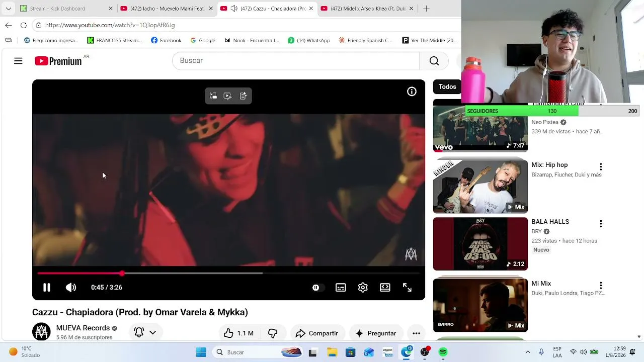The width and height of the screenshot is (644, 362).
Task: Open the Nook bookmark
Action: (x=252, y=40)
